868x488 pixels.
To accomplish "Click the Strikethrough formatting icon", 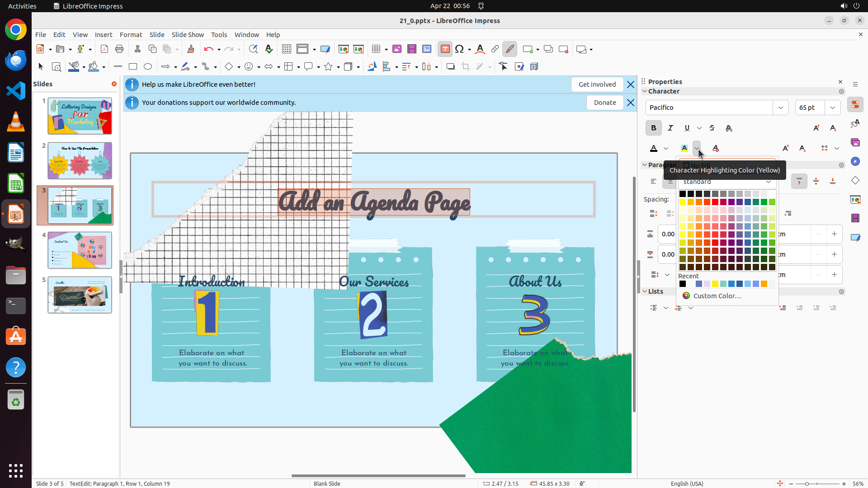I will coord(712,128).
